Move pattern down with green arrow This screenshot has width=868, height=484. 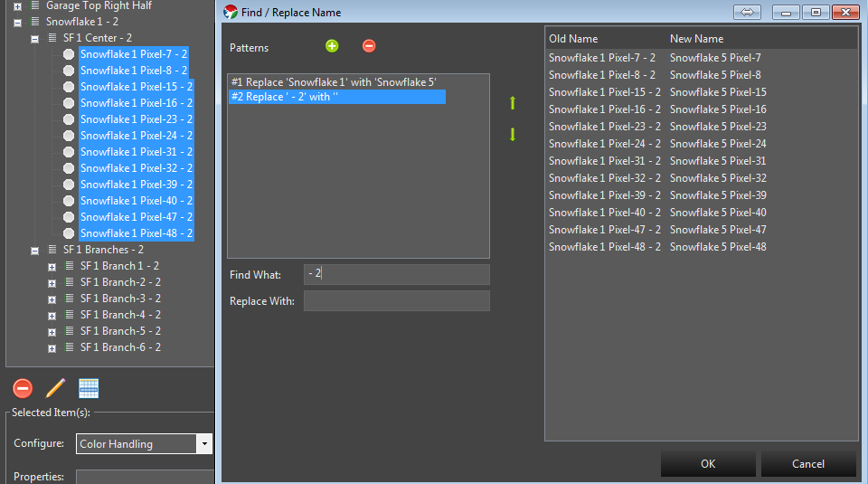(513, 135)
